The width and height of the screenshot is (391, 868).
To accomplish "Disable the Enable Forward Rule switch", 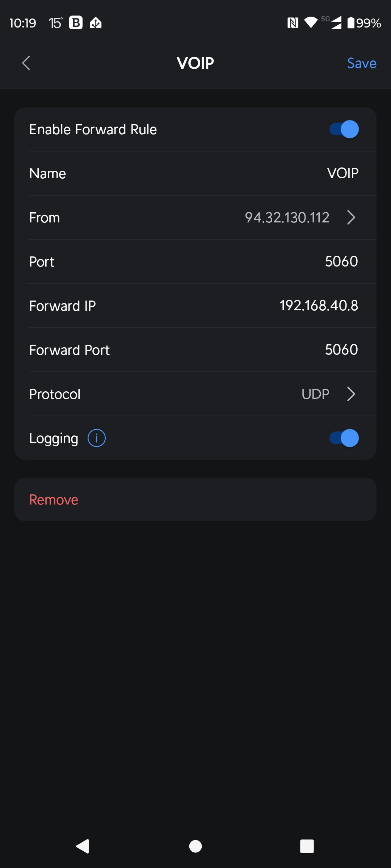I will [344, 129].
